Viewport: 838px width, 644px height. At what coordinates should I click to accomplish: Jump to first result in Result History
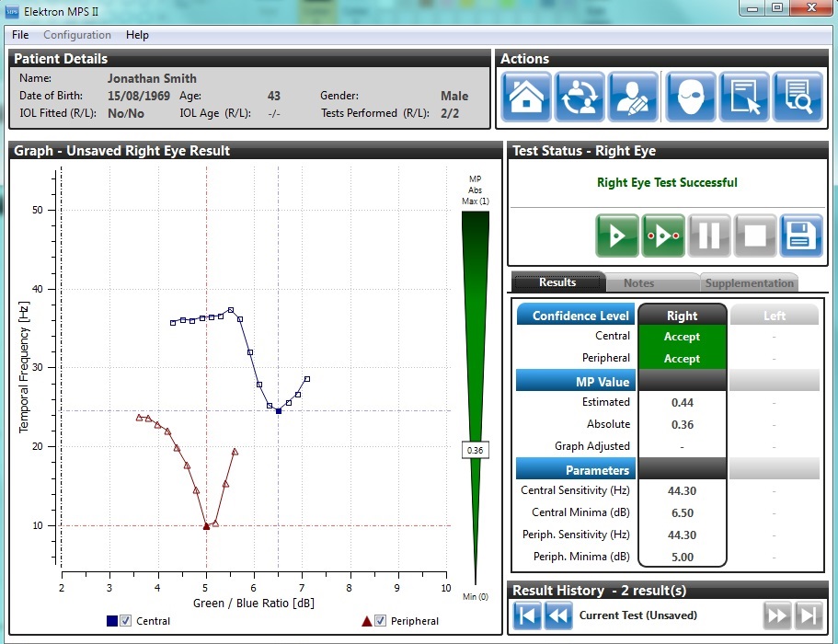(527, 615)
